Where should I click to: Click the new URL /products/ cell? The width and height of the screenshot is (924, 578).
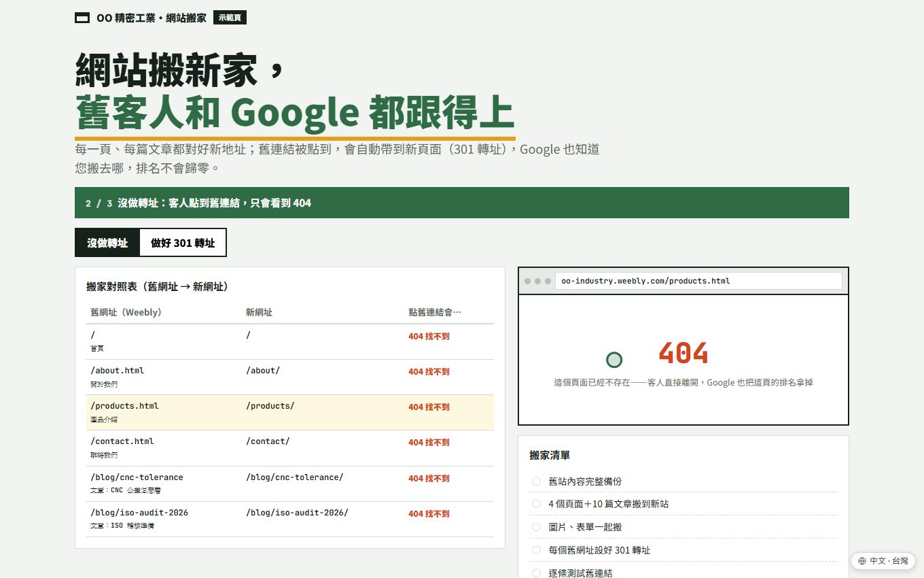[x=270, y=406]
